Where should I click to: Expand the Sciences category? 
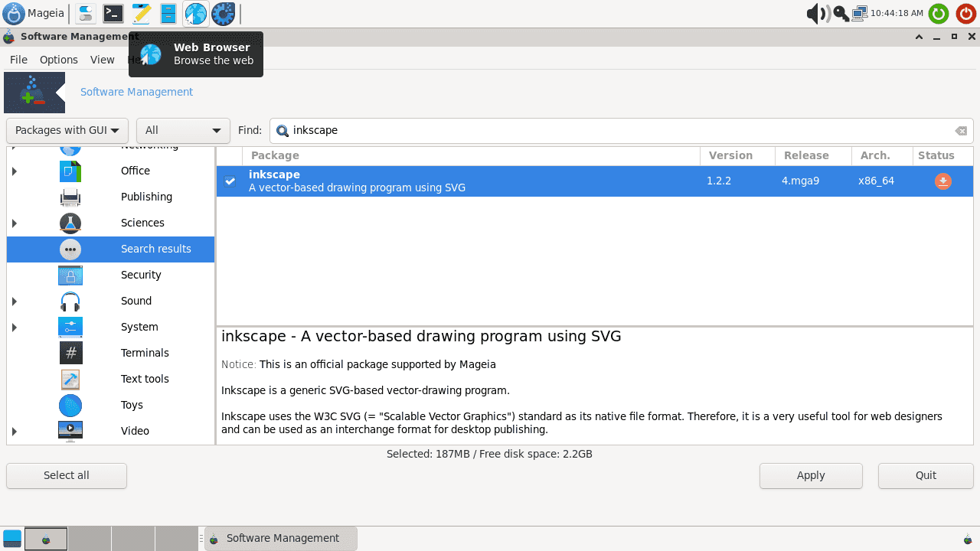pyautogui.click(x=15, y=223)
